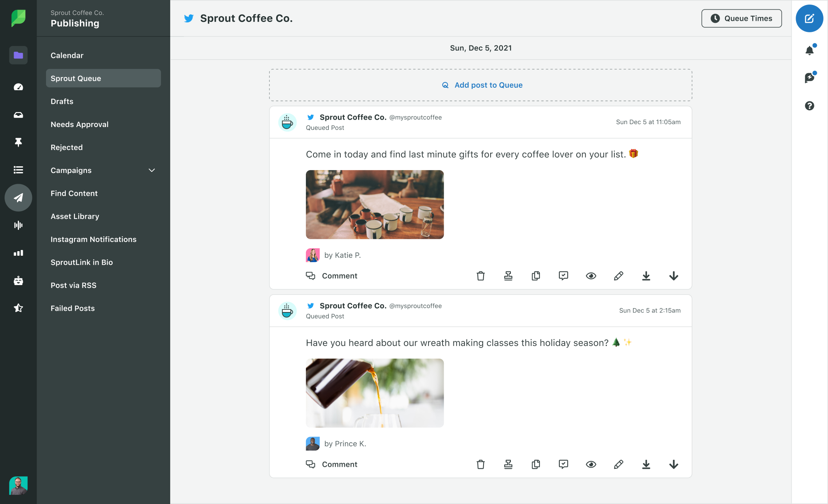This screenshot has height=504, width=828.
Task: Click the duplicate icon on second queued post
Action: (x=537, y=464)
